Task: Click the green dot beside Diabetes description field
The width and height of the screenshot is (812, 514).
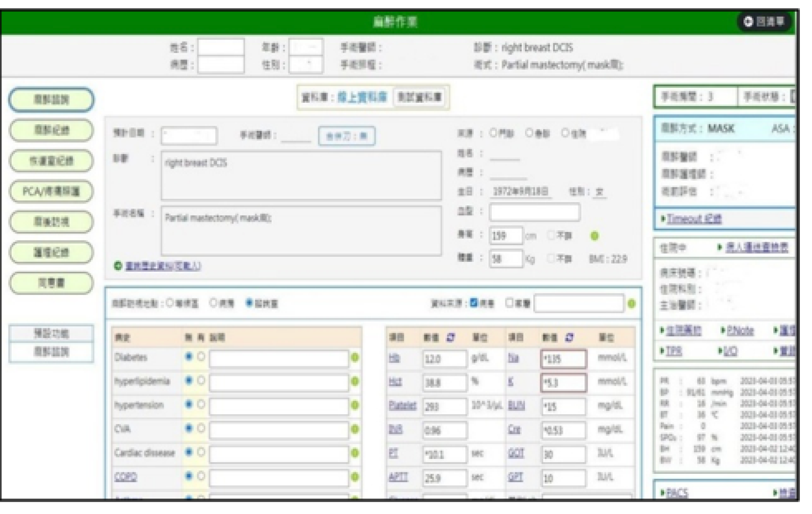Action: tap(355, 358)
